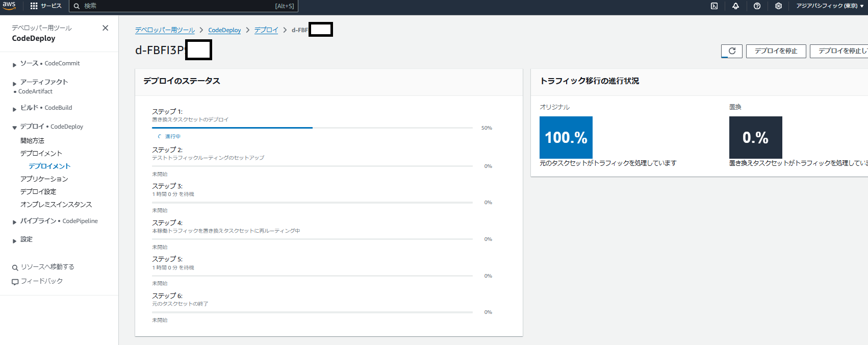Expand the パイプライン CodePipeline section
The height and width of the screenshot is (345, 868).
click(x=14, y=222)
